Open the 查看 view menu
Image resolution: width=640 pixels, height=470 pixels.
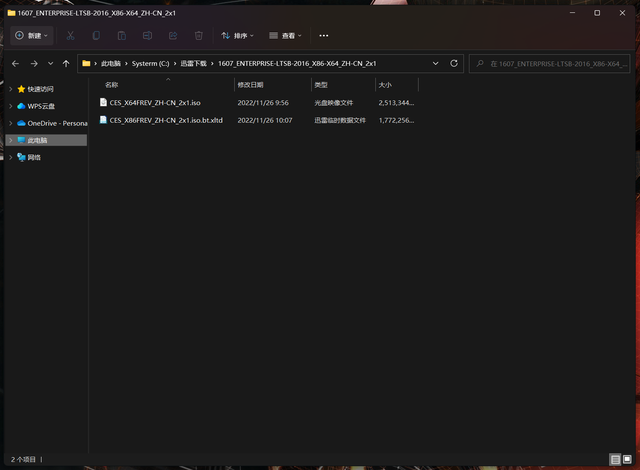285,36
